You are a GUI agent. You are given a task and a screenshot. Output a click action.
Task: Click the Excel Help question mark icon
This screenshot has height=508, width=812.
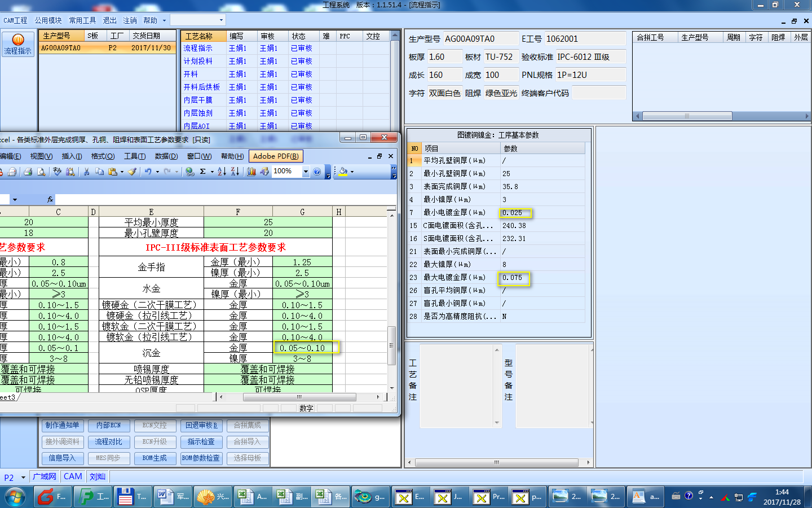(317, 172)
